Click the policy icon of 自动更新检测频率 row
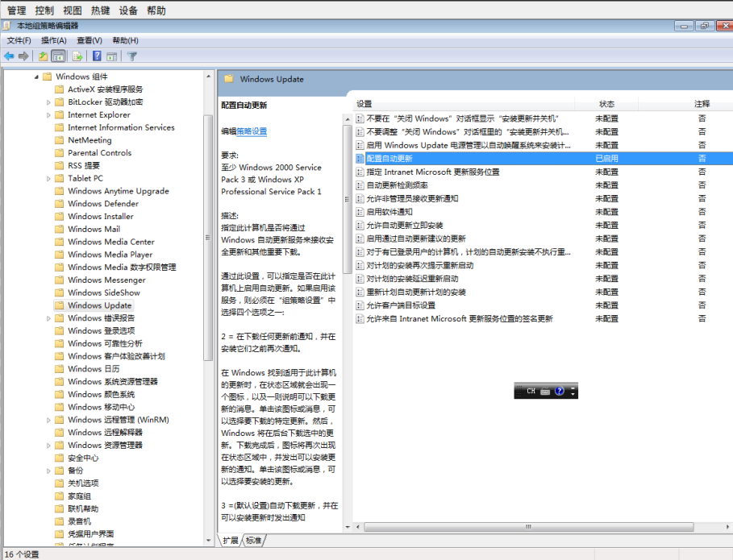Image resolution: width=733 pixels, height=560 pixels. [x=360, y=185]
